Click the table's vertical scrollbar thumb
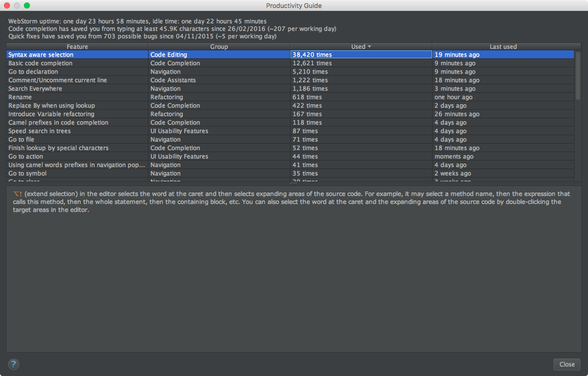Viewport: 588px width, 376px height. 578,75
